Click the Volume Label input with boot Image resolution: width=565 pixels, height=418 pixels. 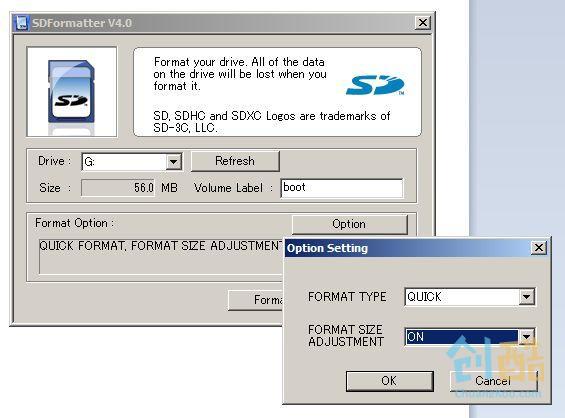342,188
